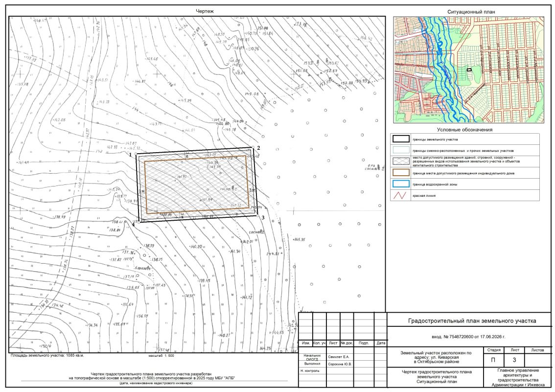This screenshot has height=392, width=555.
Task: Click the name 'Сорокина Ю.В.'
Action: 340,364
